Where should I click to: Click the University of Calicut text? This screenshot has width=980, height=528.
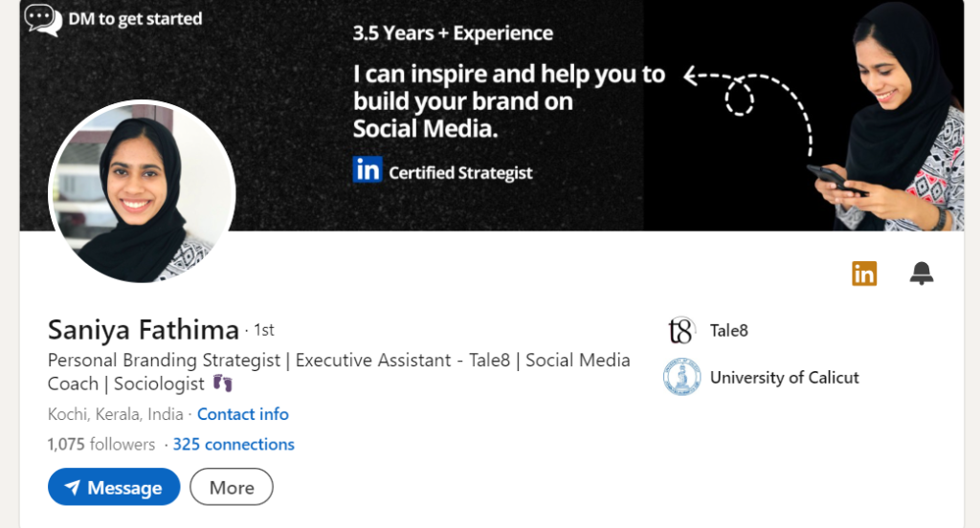(785, 378)
